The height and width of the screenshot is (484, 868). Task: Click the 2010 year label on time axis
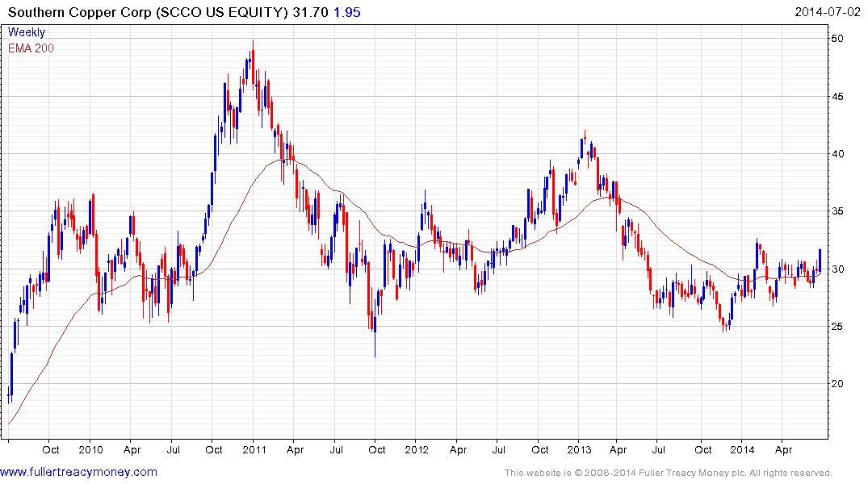pos(90,449)
